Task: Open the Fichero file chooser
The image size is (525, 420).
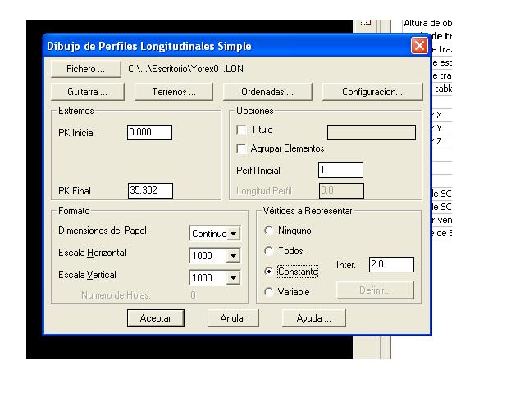Action: click(85, 69)
